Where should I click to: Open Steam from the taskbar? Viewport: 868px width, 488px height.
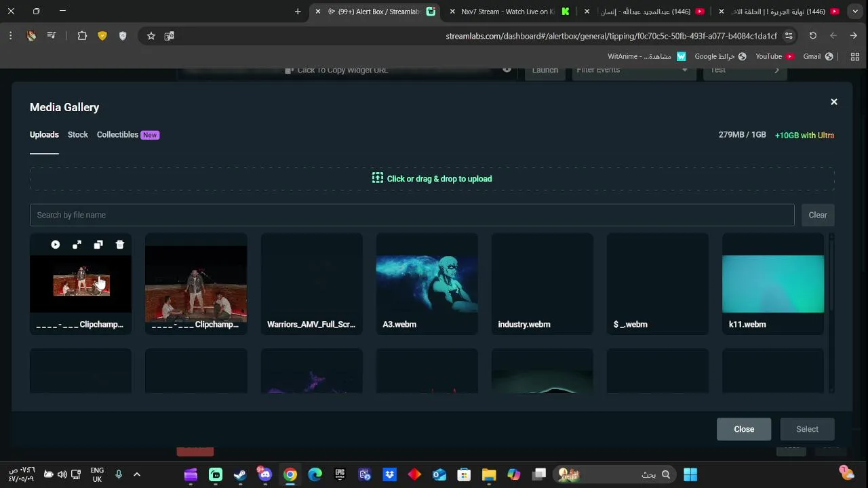click(240, 474)
